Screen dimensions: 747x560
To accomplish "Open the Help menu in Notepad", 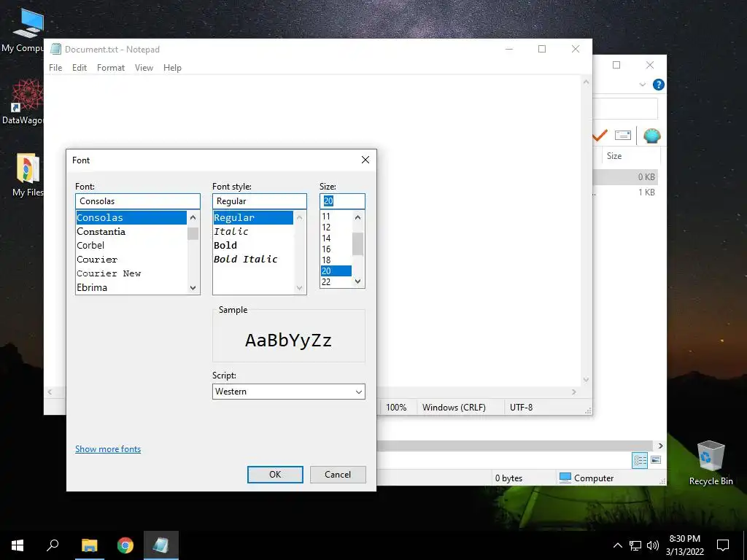I will [172, 68].
